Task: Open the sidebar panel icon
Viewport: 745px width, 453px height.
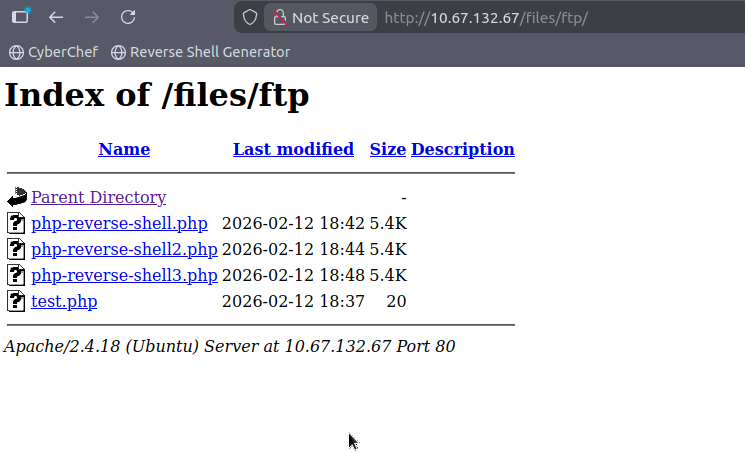Action: tap(20, 17)
